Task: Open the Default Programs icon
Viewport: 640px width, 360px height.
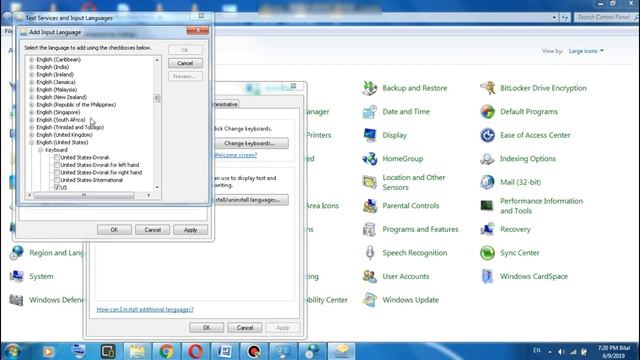Action: [487, 112]
